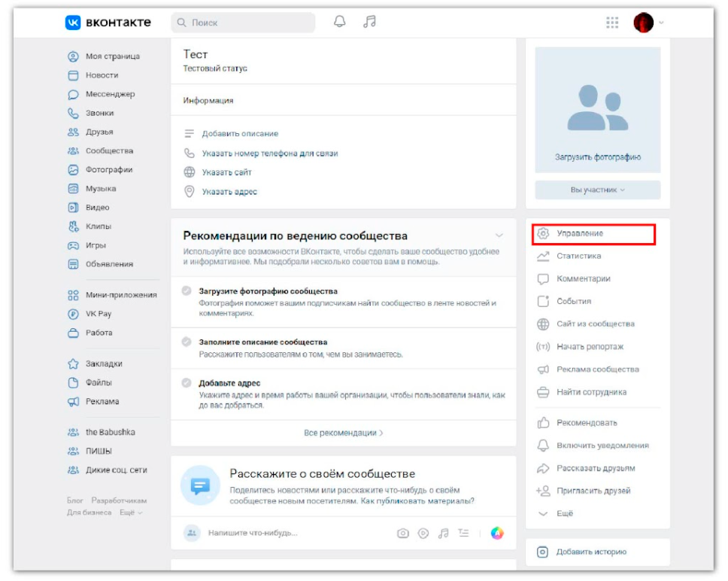728x581 pixels.
Task: Click the 'Поиск' search field
Action: pyautogui.click(x=243, y=23)
